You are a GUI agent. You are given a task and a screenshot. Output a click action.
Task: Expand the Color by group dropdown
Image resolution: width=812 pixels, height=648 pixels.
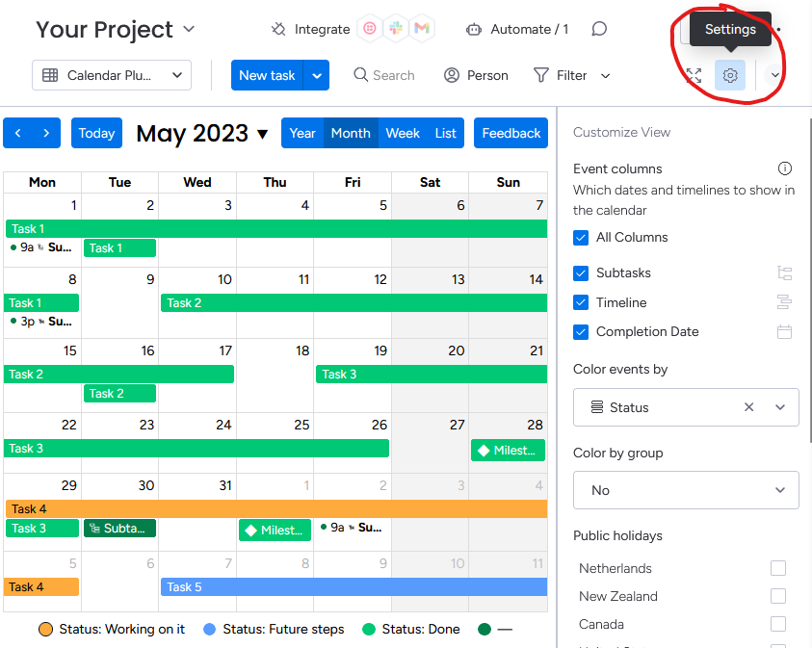click(686, 490)
